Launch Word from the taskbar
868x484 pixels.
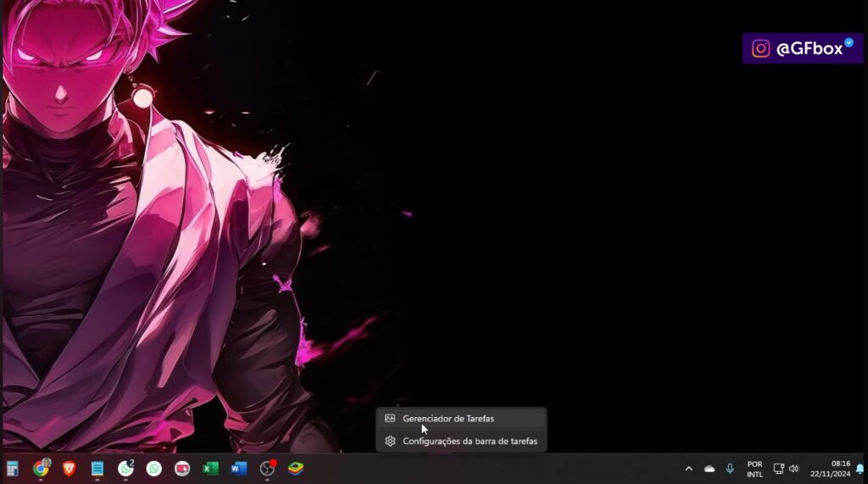tap(238, 469)
